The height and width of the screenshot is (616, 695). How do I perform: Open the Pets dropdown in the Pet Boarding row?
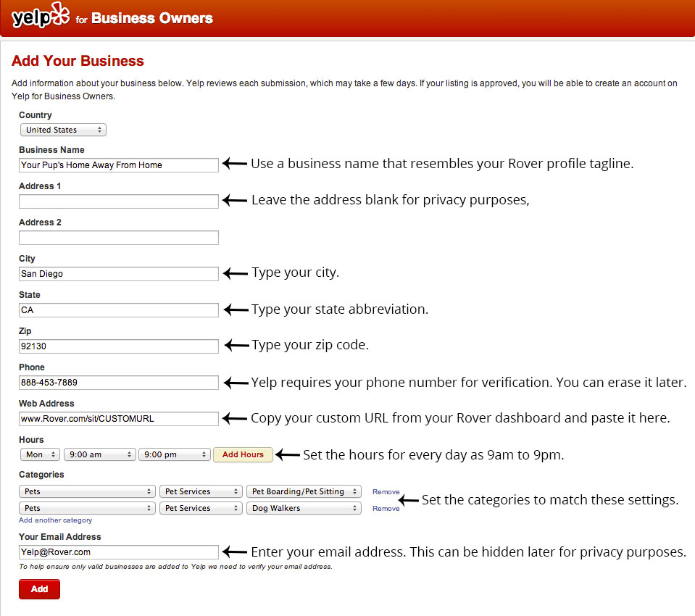tap(87, 491)
